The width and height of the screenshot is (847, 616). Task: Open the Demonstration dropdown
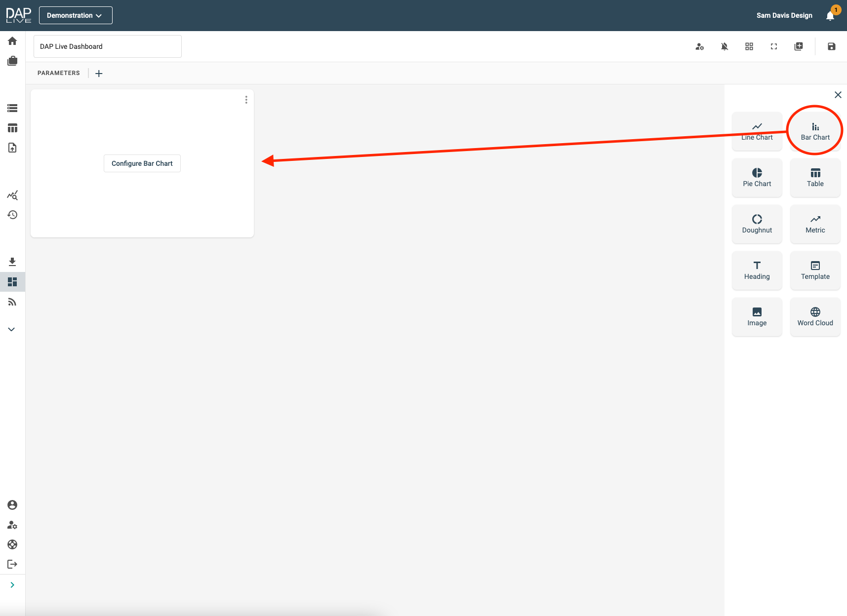point(76,15)
